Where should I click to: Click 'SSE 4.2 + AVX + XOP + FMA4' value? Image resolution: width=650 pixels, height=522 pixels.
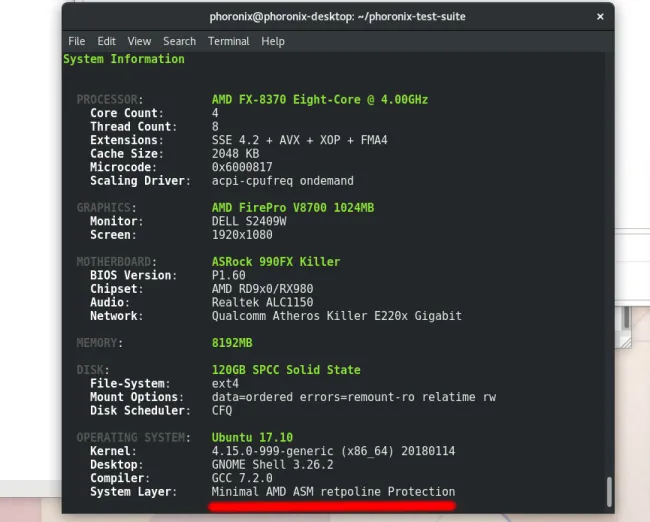click(x=300, y=140)
